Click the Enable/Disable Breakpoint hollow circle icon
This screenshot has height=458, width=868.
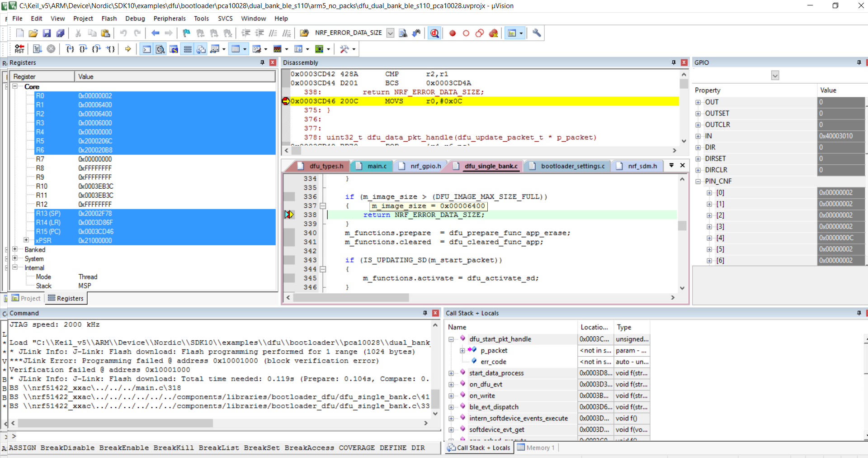[466, 33]
